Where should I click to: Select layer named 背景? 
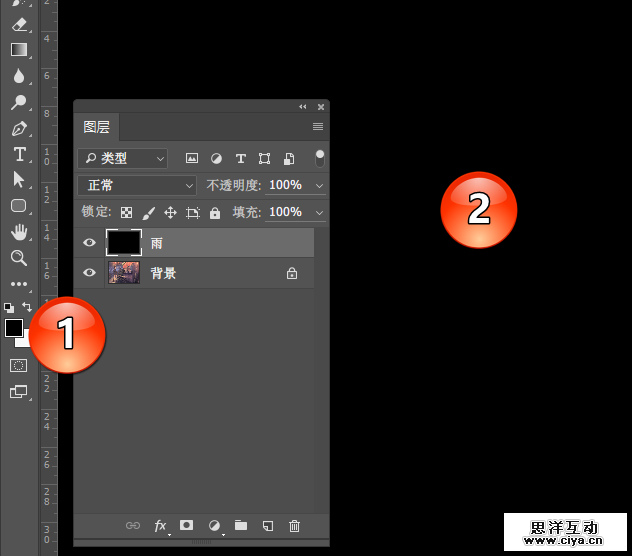(x=163, y=273)
